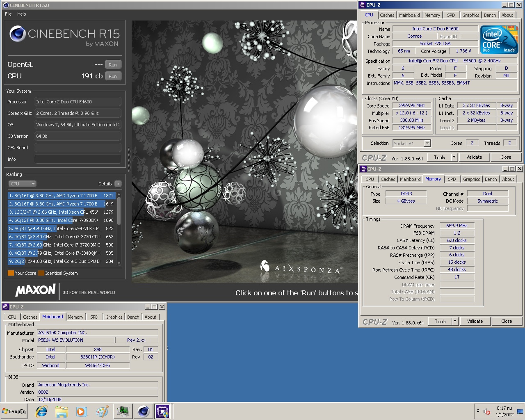
Task: Select ranking entry AMD Ryzen 7 1700 score 1821
Action: (x=62, y=196)
